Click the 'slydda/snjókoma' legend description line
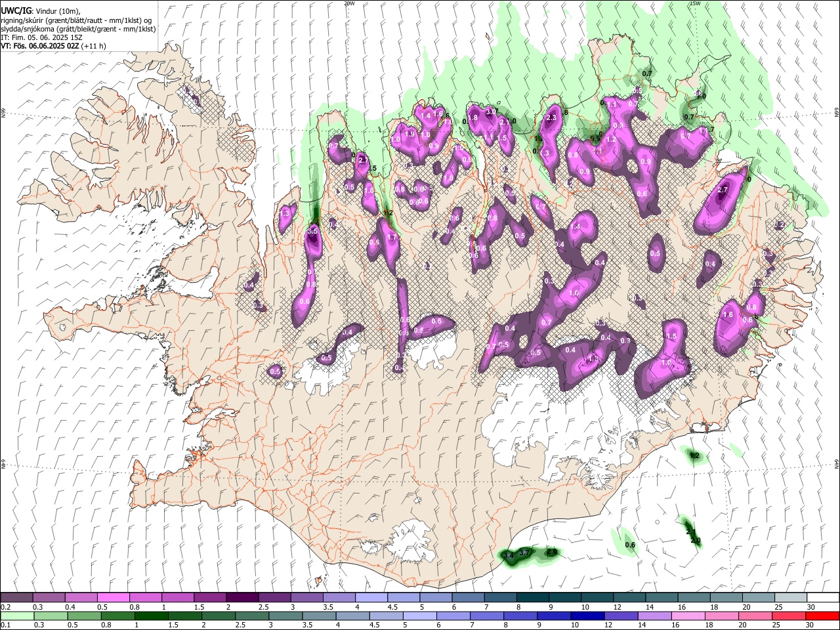 click(78, 29)
